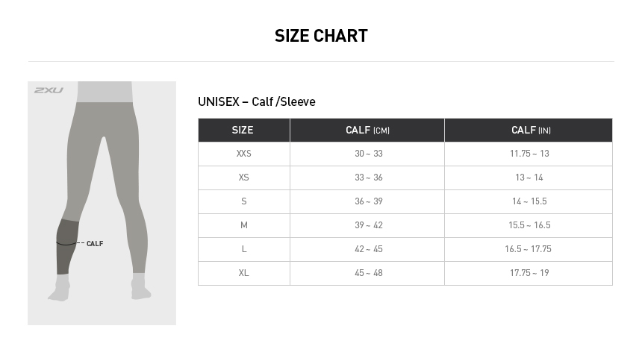Select the UNISEX – Calf /Sleeve title
Screen dimensions: 642x364
tap(257, 102)
